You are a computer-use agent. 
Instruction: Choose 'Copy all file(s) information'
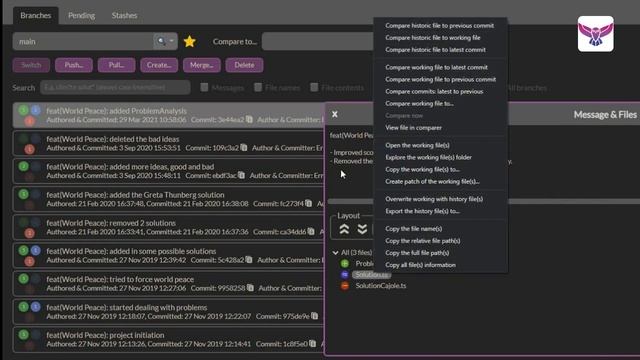[x=420, y=265]
